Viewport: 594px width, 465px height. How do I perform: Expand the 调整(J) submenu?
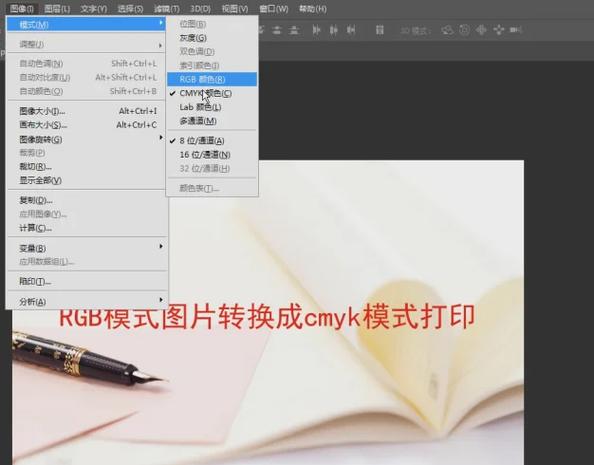tap(87, 45)
